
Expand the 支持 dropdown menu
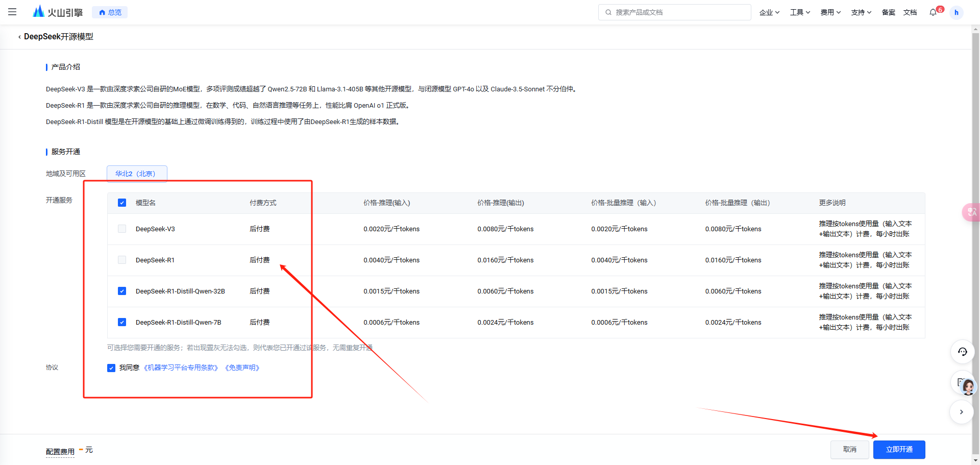coord(861,12)
